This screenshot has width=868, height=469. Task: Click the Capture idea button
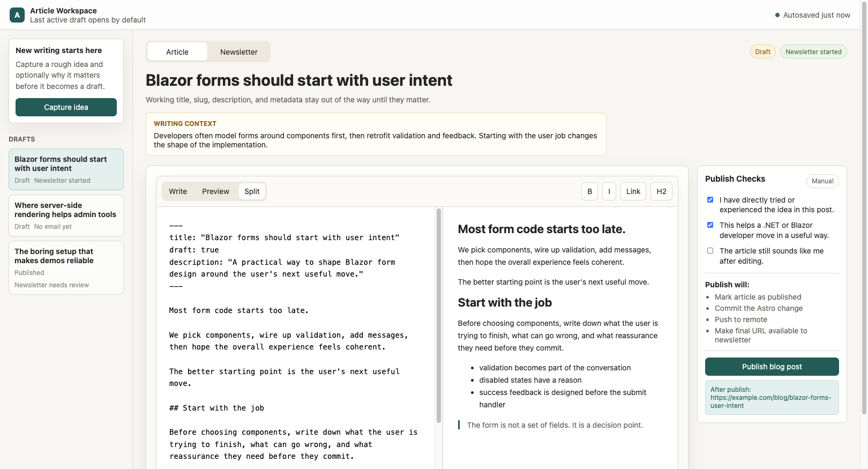pyautogui.click(x=66, y=107)
